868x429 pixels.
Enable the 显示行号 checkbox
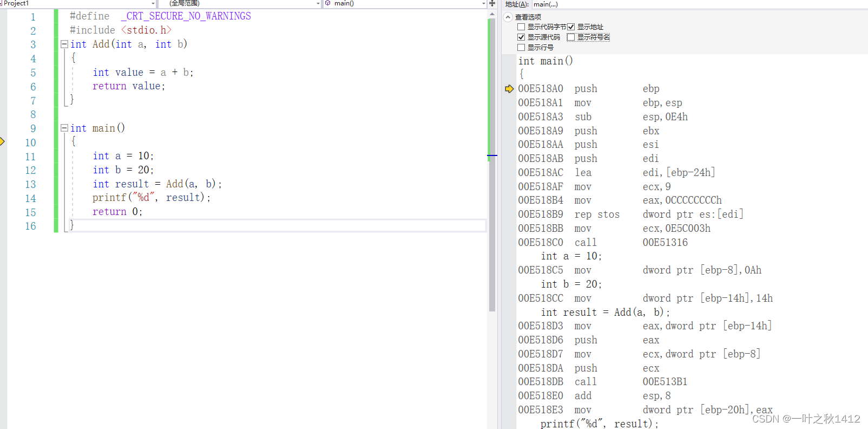coord(521,48)
